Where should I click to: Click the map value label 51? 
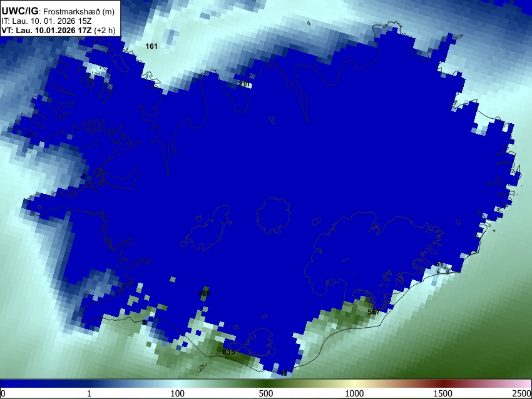pos(439,264)
